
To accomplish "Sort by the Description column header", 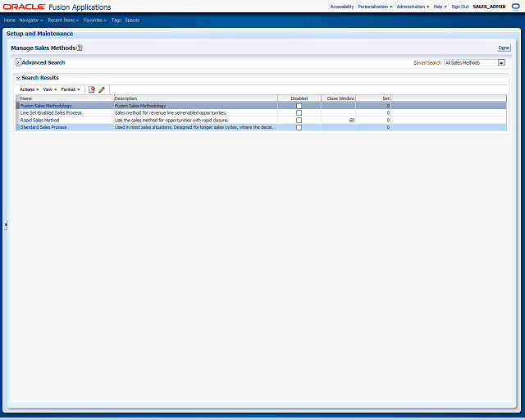I will pos(196,98).
